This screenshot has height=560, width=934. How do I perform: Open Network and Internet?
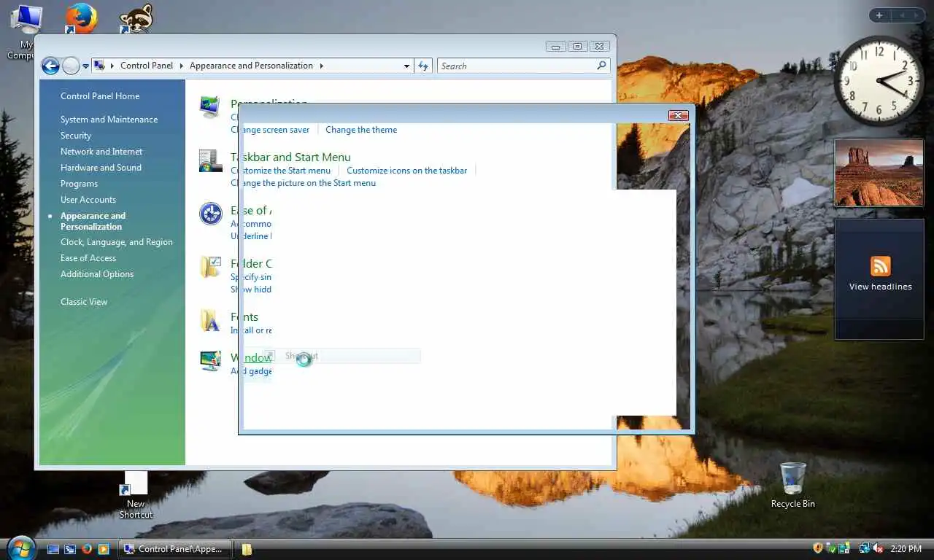coord(101,152)
